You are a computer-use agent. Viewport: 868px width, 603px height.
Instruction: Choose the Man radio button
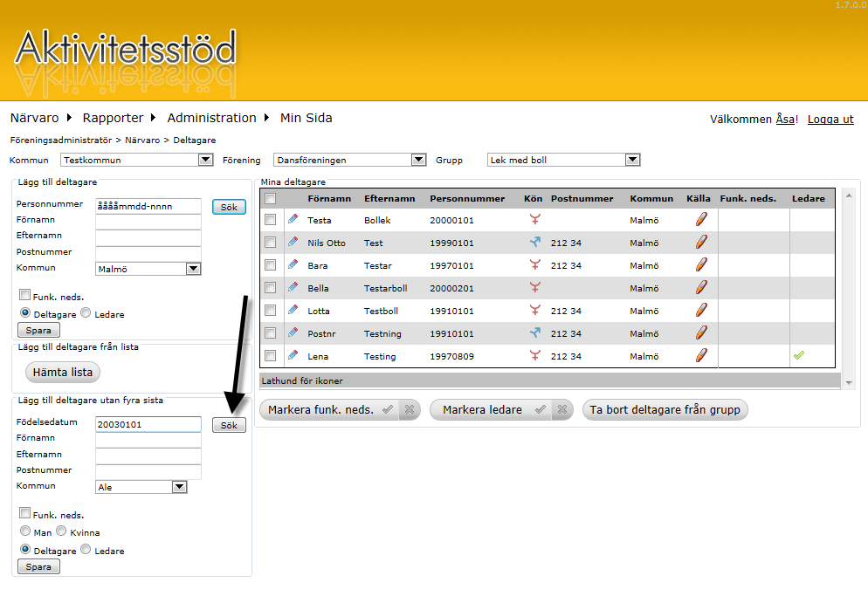point(25,531)
